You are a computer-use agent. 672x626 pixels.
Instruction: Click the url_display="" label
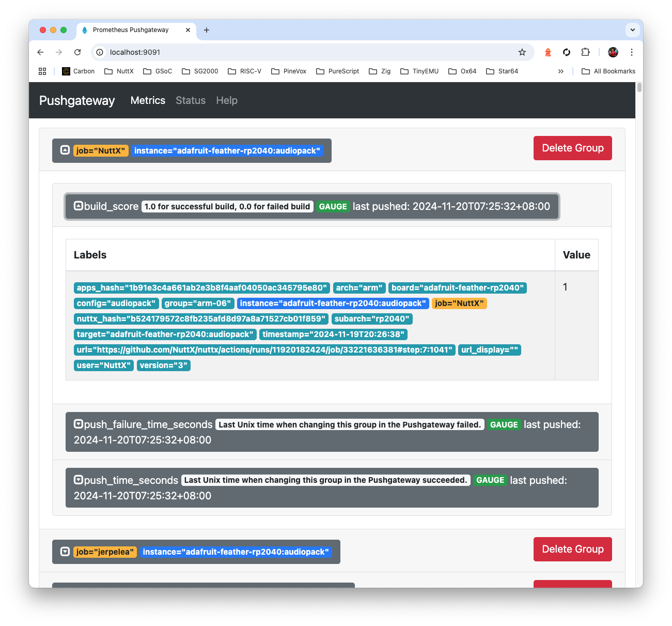[x=490, y=350]
